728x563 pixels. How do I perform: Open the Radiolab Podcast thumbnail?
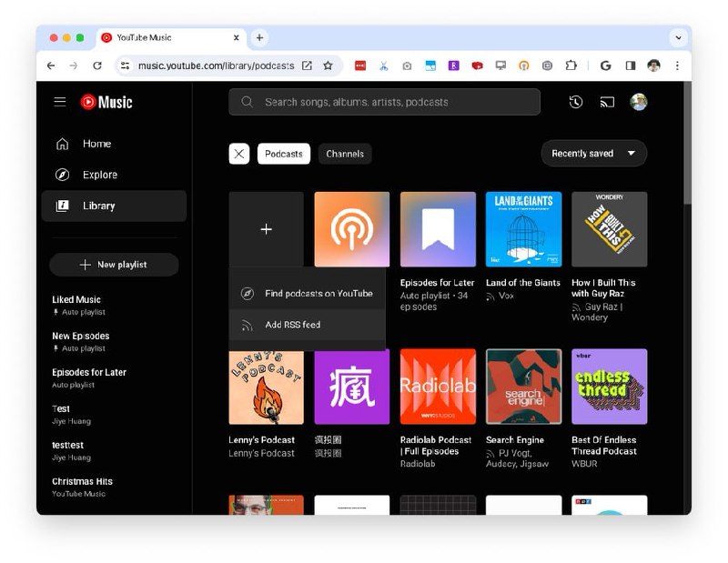coord(438,386)
